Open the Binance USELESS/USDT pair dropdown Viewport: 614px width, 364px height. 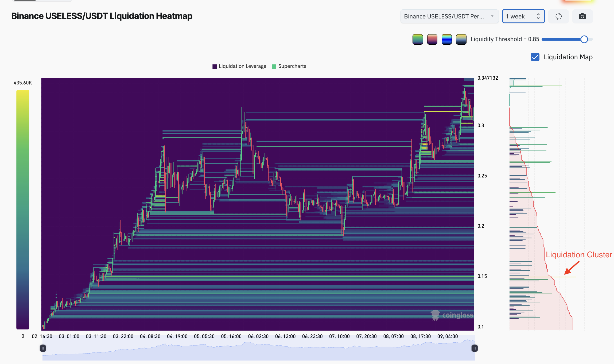(449, 16)
